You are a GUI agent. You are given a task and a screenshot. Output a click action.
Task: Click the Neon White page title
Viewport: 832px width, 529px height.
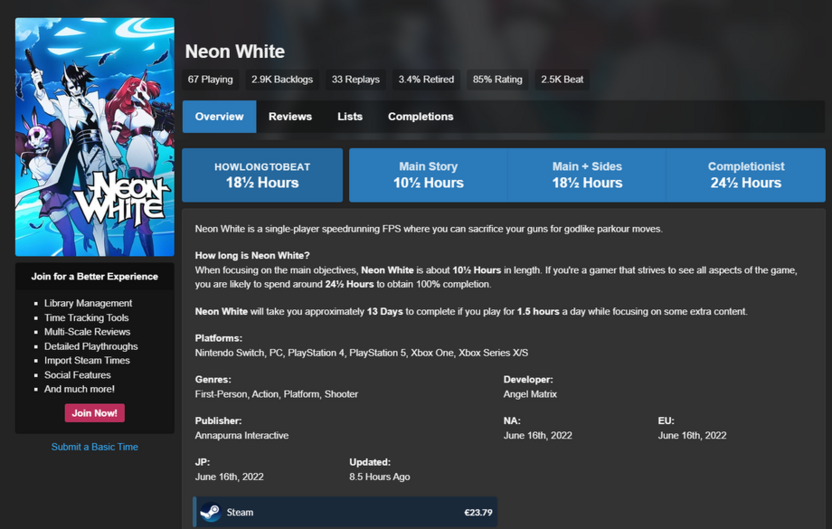(x=235, y=51)
